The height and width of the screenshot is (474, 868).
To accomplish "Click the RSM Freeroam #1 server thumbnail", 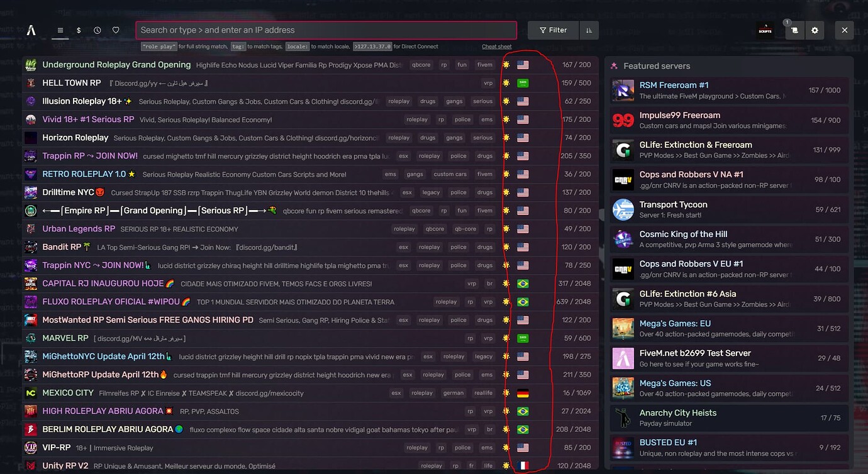I will 623,90.
